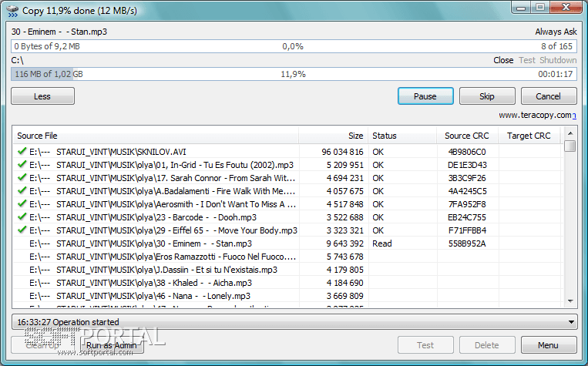This screenshot has width=588, height=366.
Task: Pause the copy operation
Action: click(425, 96)
